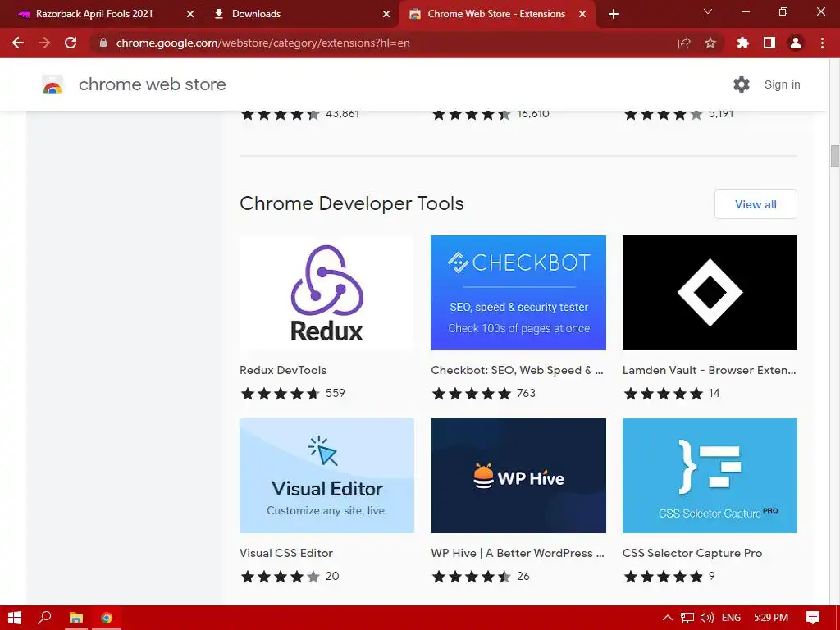The height and width of the screenshot is (630, 840).
Task: Click CSS Selector Capture rating 9
Action: click(x=669, y=577)
